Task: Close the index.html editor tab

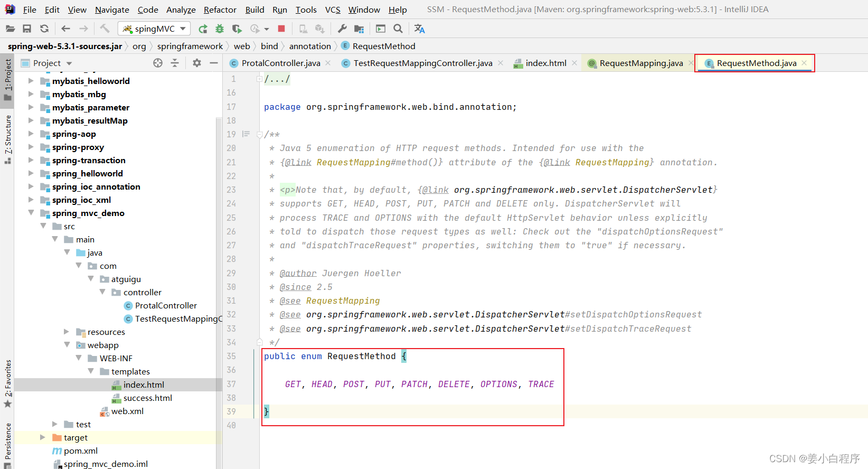Action: (574, 63)
